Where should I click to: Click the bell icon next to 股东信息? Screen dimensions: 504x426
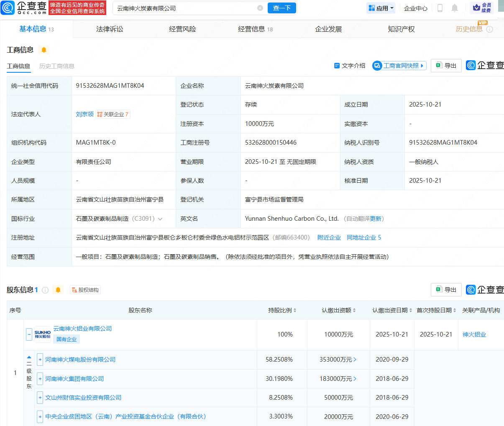(58, 290)
